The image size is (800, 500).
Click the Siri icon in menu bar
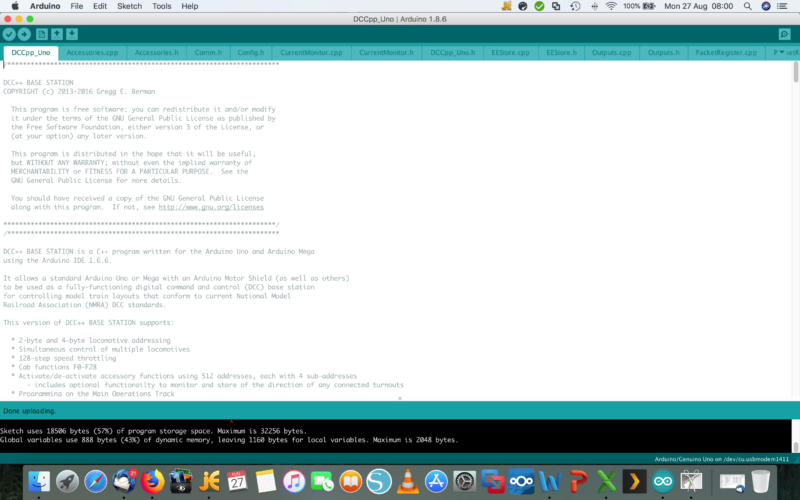pyautogui.click(x=766, y=6)
